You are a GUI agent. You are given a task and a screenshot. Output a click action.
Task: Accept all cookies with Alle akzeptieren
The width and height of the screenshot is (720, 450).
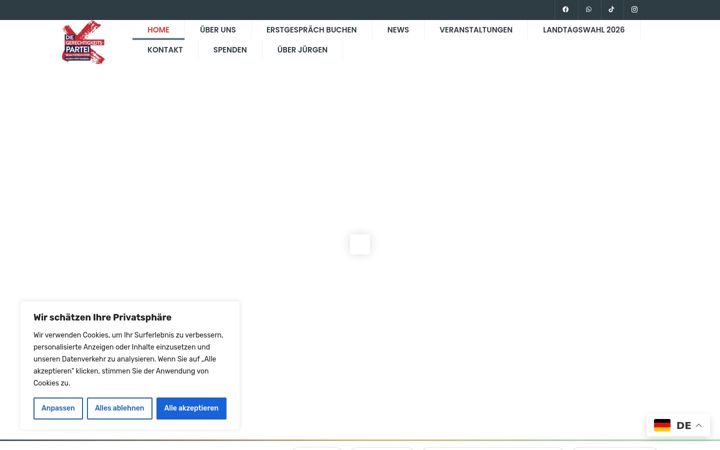coord(191,408)
